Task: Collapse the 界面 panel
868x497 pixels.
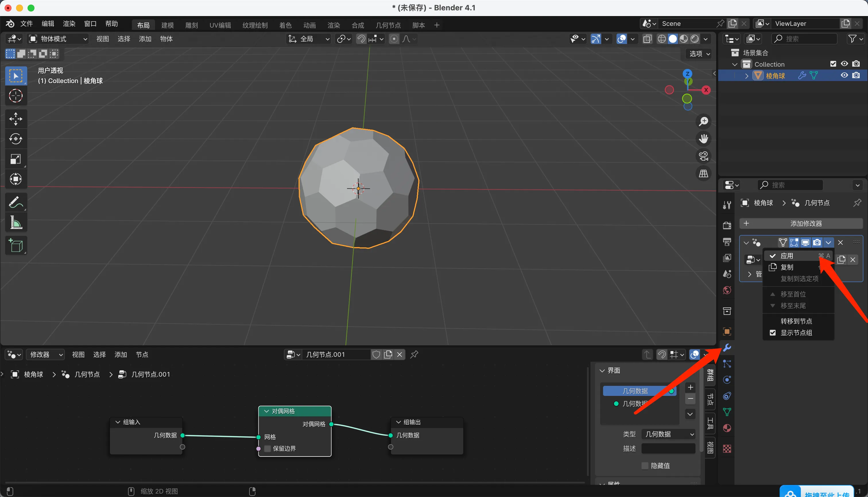Action: (x=602, y=371)
